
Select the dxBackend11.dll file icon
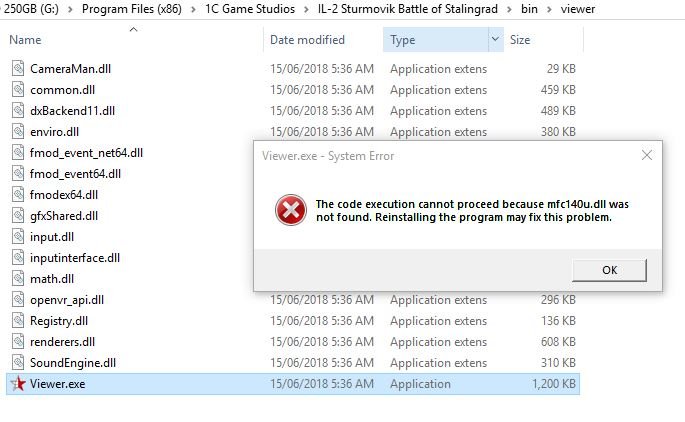point(18,111)
